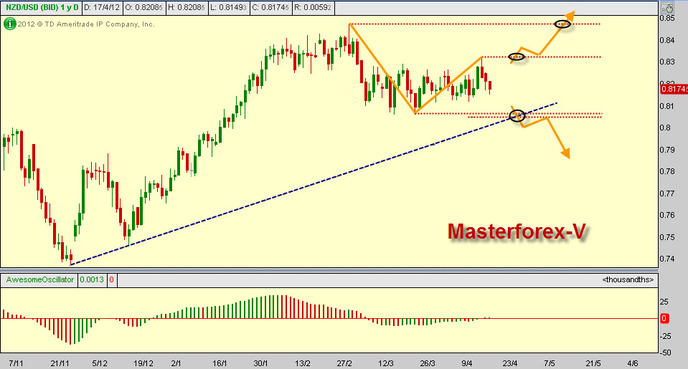Click the downward orange arrow head
688x369 pixels.
coord(566,153)
